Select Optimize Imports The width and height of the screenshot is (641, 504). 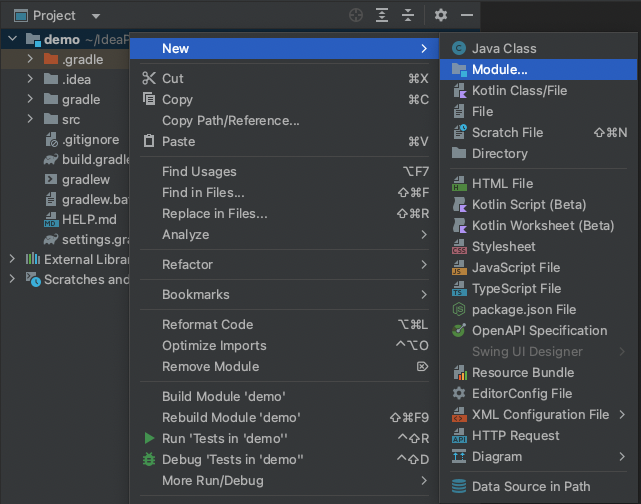(285, 345)
